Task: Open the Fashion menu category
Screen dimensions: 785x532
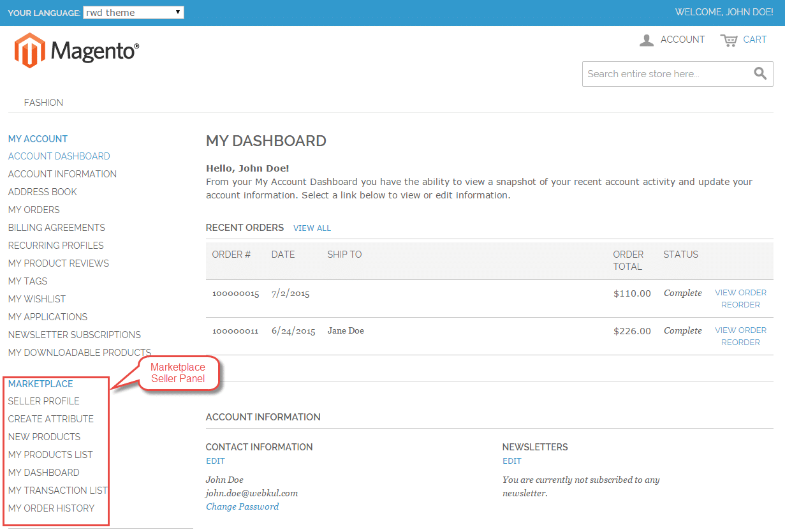Action: [43, 103]
